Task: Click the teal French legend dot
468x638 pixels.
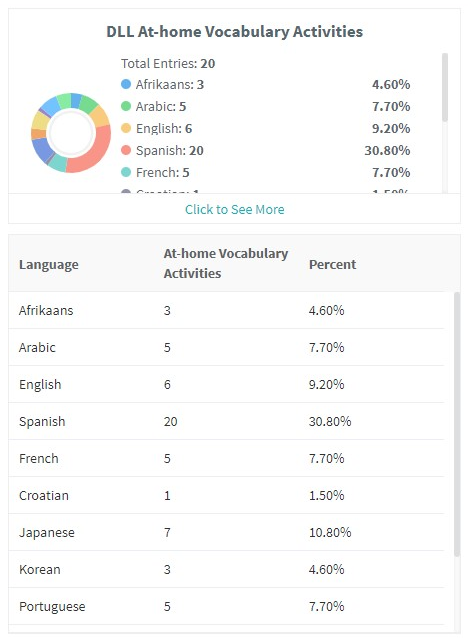Action: tap(126, 172)
